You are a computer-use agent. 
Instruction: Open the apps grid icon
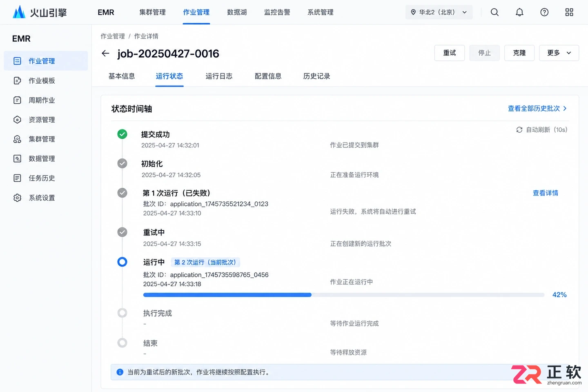(x=569, y=12)
